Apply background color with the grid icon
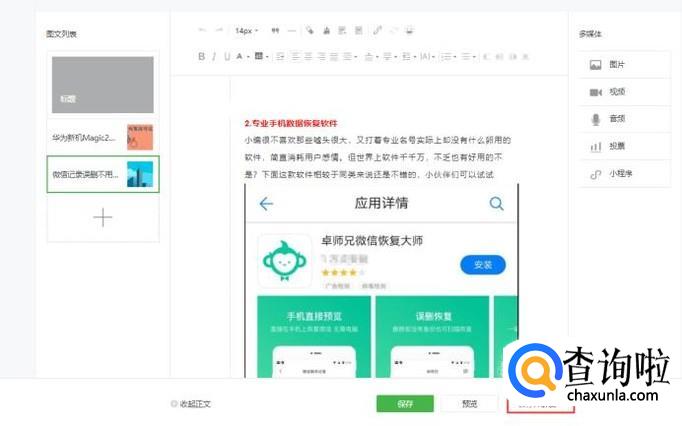The width and height of the screenshot is (682, 426). click(258, 56)
